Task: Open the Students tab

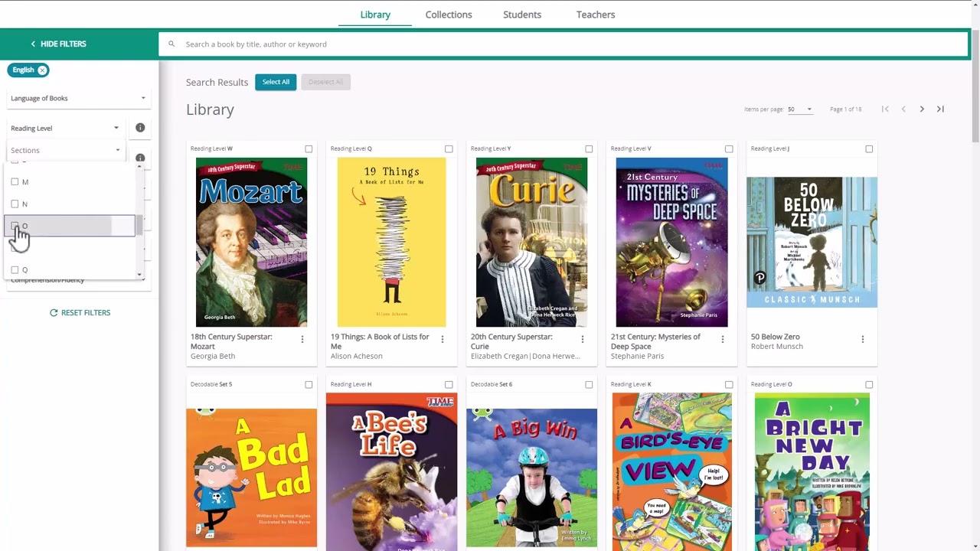Action: (522, 15)
